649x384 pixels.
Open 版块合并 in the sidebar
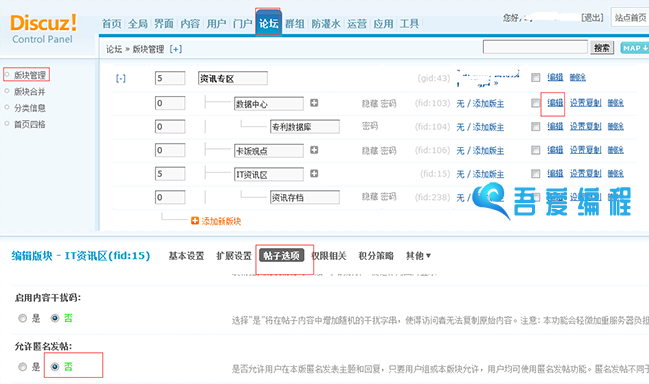pyautogui.click(x=29, y=91)
